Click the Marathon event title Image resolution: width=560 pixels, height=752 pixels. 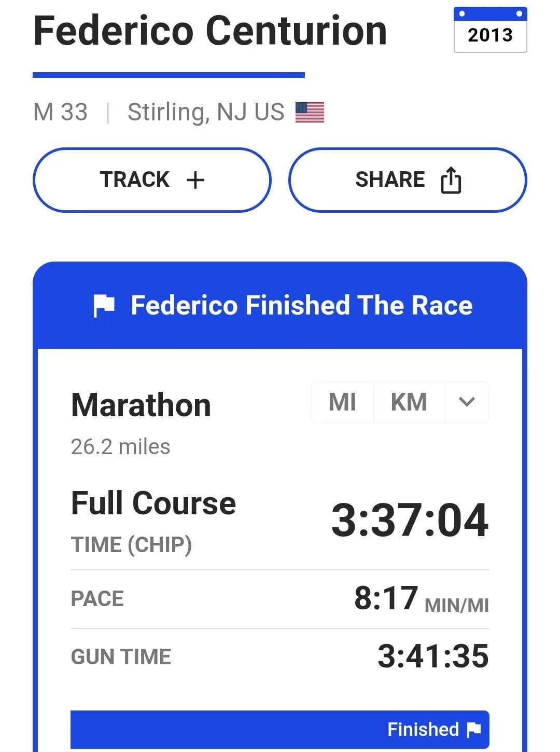(x=141, y=405)
